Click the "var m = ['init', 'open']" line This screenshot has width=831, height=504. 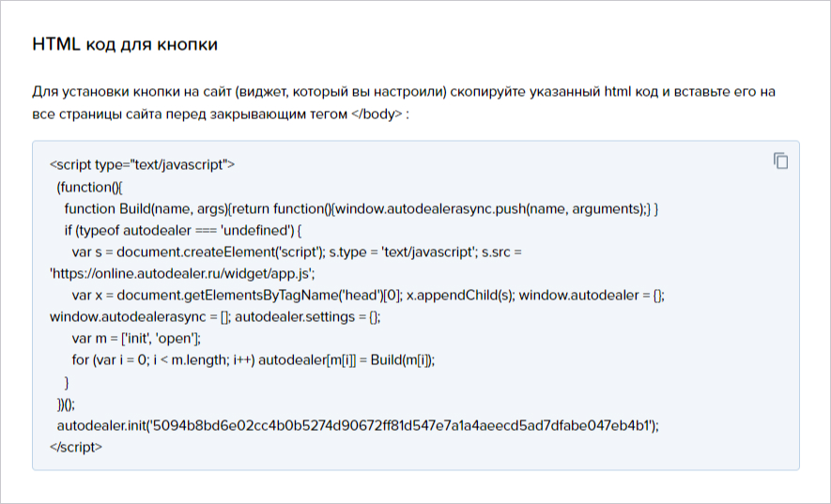[x=136, y=339]
